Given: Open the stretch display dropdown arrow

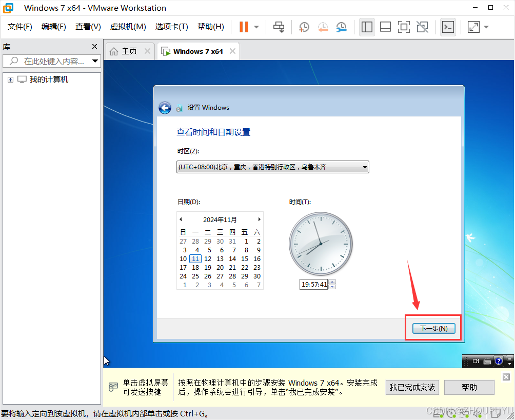Looking at the screenshot, I should (486, 27).
